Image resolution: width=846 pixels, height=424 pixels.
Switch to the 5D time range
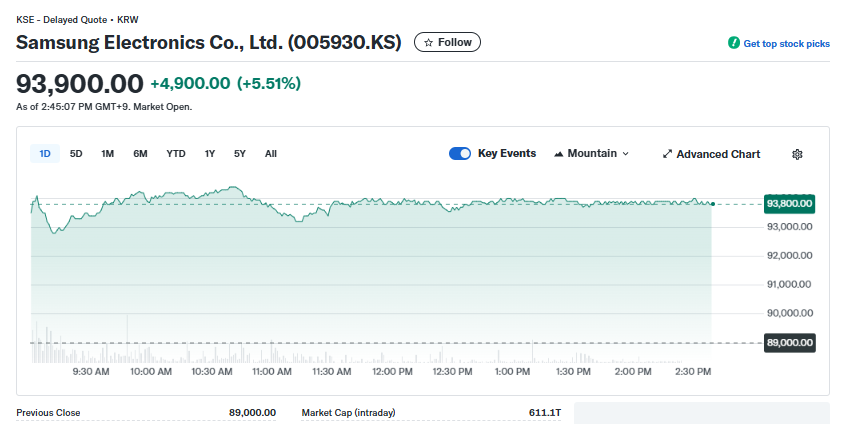tap(76, 154)
